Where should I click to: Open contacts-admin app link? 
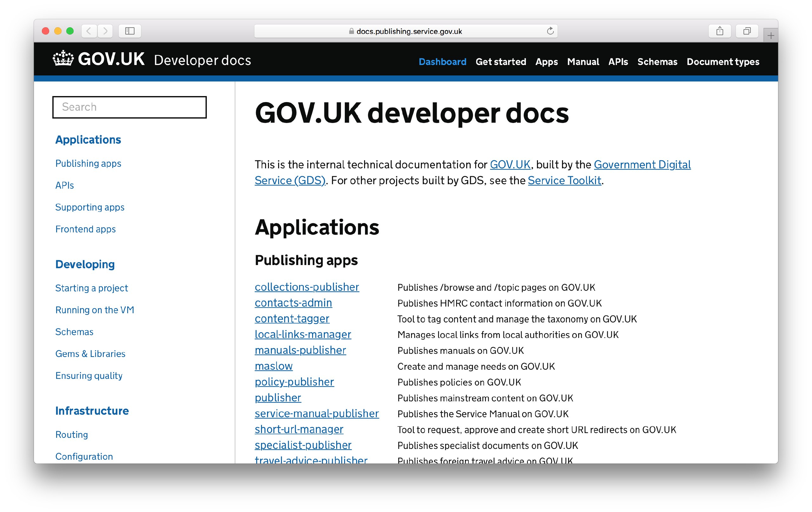click(293, 303)
